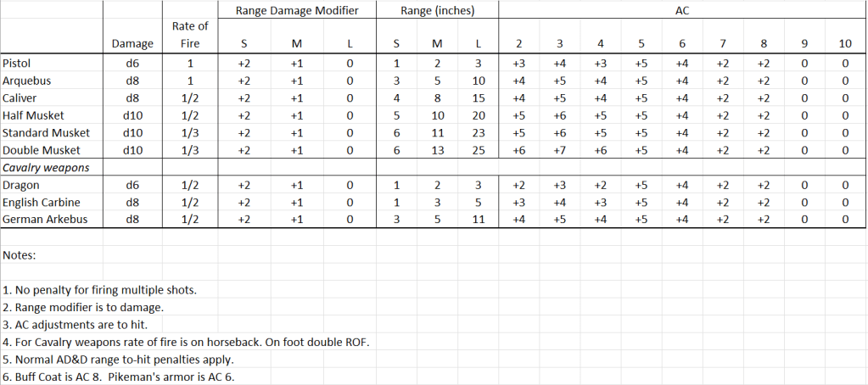Image resolution: width=868 pixels, height=385 pixels.
Task: Select note 1 about multiple shots
Action: (x=100, y=290)
